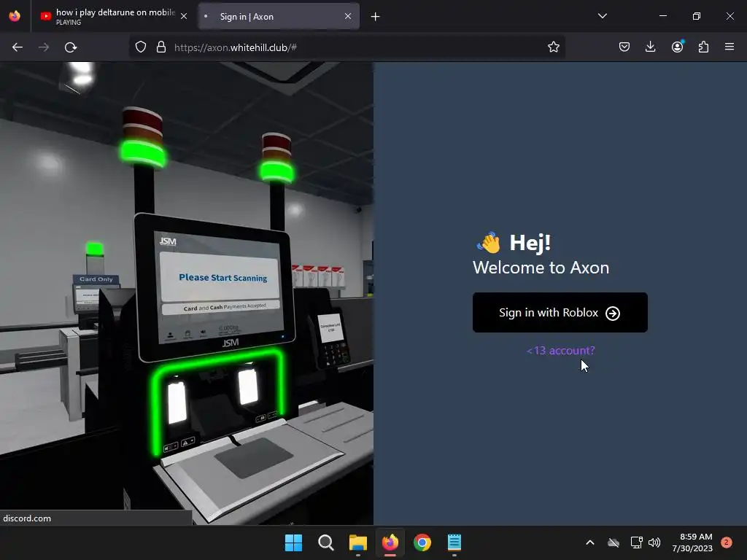The width and height of the screenshot is (747, 560).
Task: View site security padlock info
Action: 161,47
